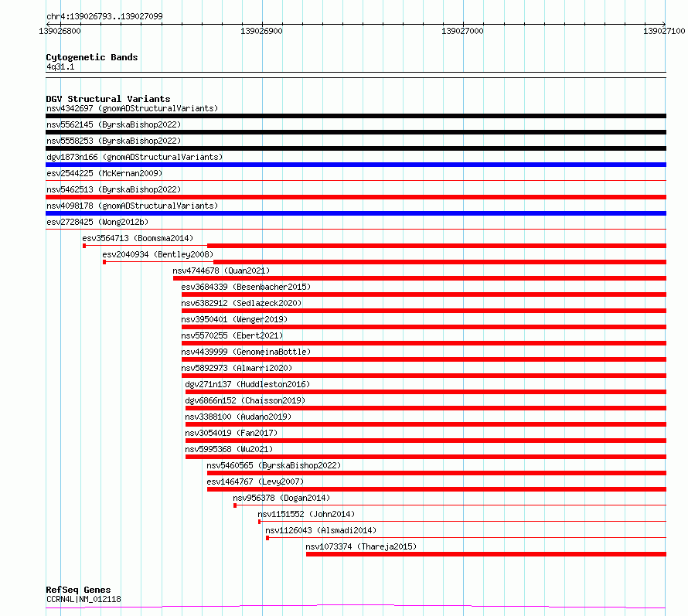Image resolution: width=688 pixels, height=616 pixels.
Task: Click esv3564713 (Boomsma2014) label
Action: click(138, 238)
